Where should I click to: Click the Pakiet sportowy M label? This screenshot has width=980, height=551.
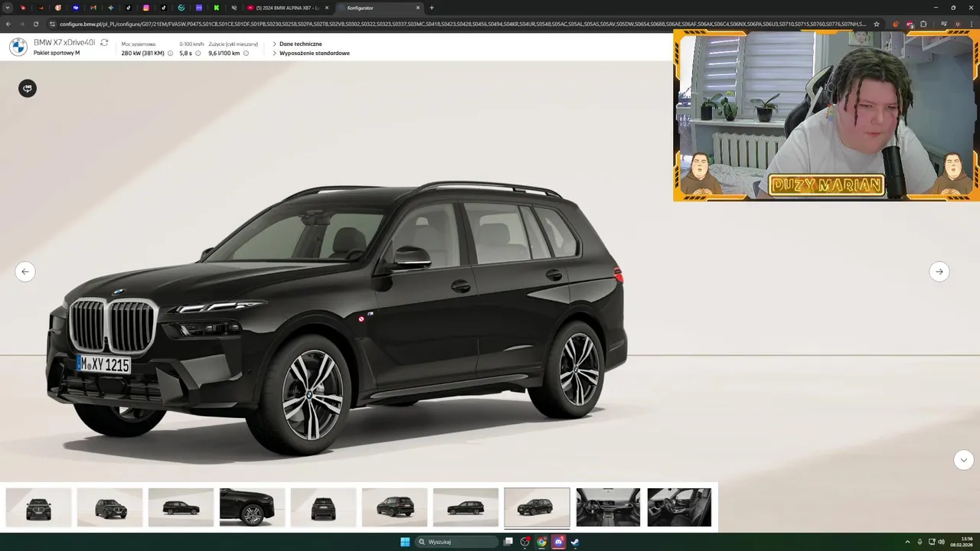pos(57,54)
